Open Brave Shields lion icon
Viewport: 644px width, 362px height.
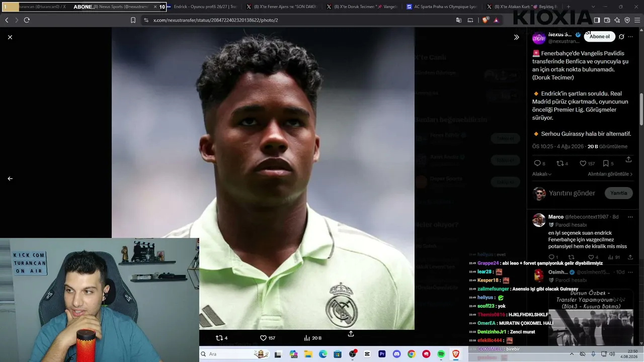[x=485, y=20]
